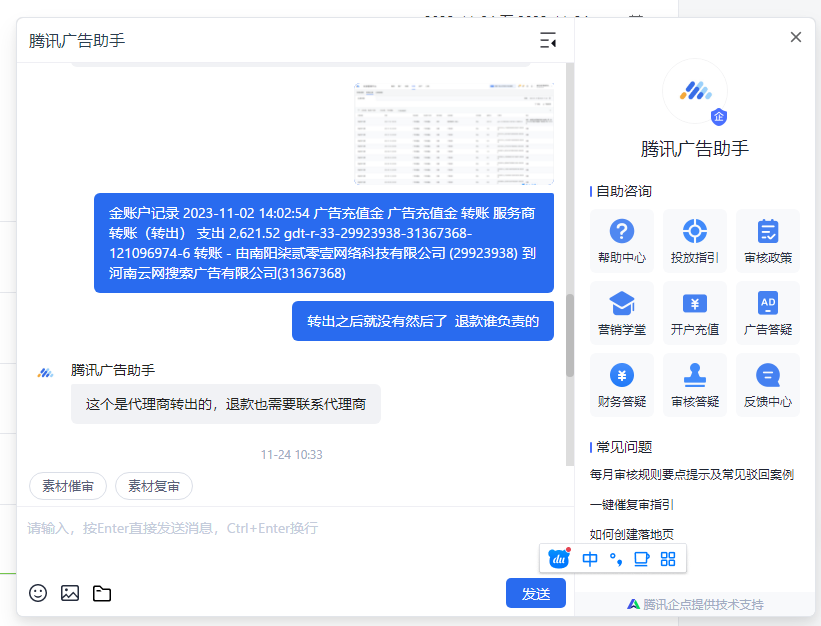Open the IME toolbox grid icon
The width and height of the screenshot is (821, 626).
click(x=668, y=559)
